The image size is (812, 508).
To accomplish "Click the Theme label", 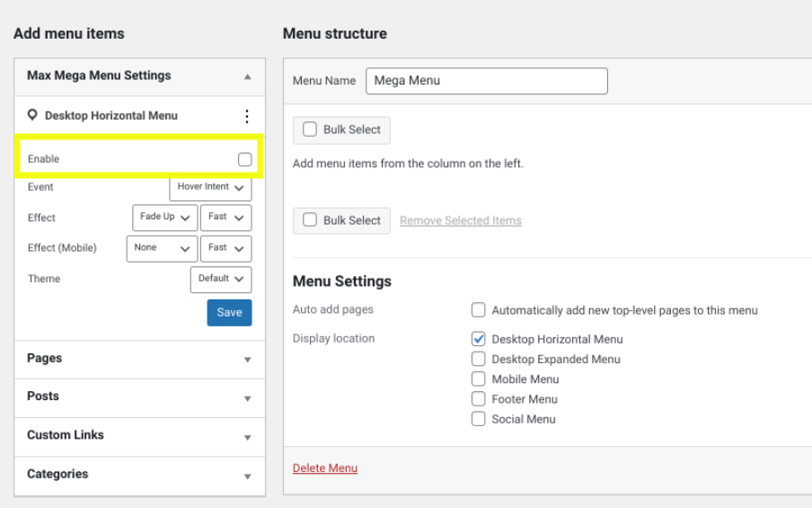I will coord(44,279).
